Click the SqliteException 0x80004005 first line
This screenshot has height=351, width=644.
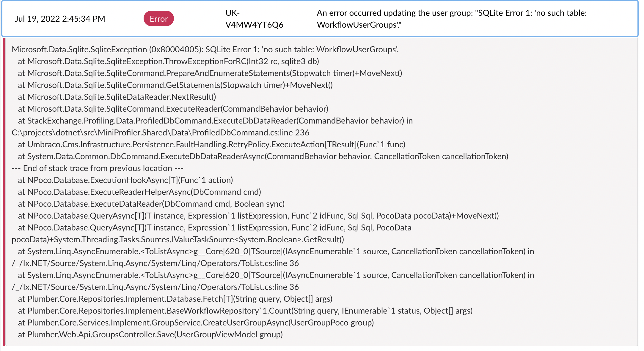tap(205, 49)
